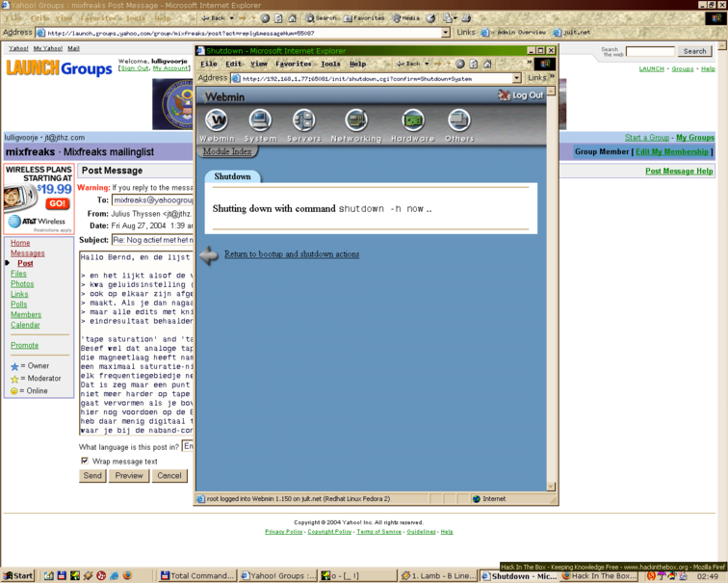Click the back arrow beside Return to bootup

209,255
